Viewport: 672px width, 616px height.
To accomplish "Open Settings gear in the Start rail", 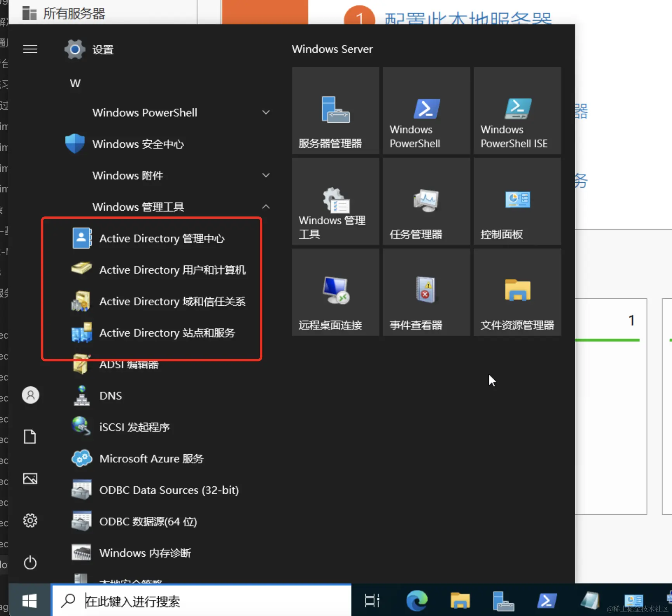I will [30, 521].
